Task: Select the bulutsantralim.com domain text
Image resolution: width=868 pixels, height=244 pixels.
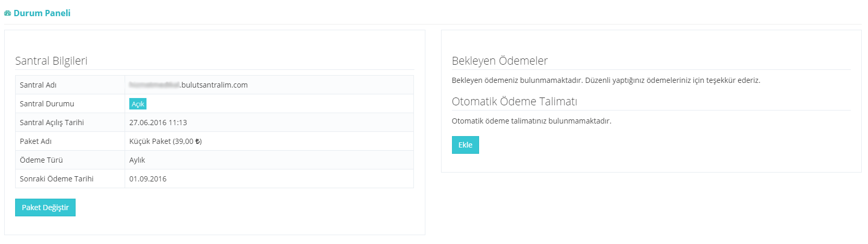Action: [x=214, y=85]
